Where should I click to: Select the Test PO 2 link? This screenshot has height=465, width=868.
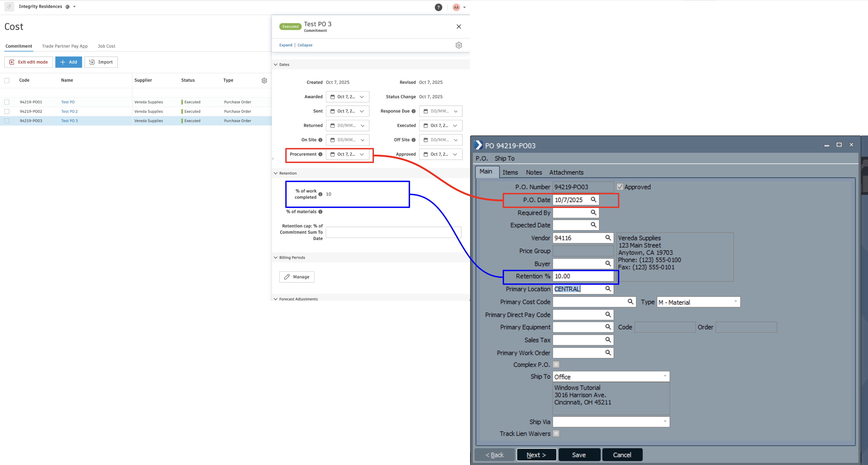pyautogui.click(x=69, y=111)
